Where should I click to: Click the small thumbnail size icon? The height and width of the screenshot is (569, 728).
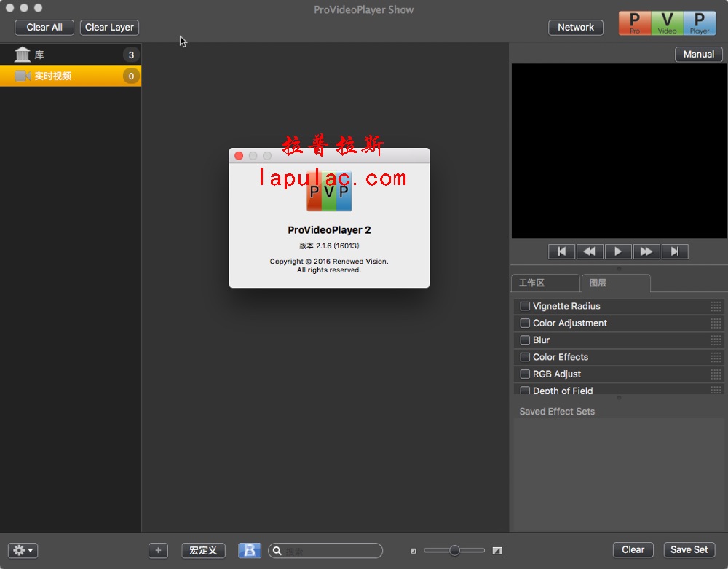tap(414, 551)
